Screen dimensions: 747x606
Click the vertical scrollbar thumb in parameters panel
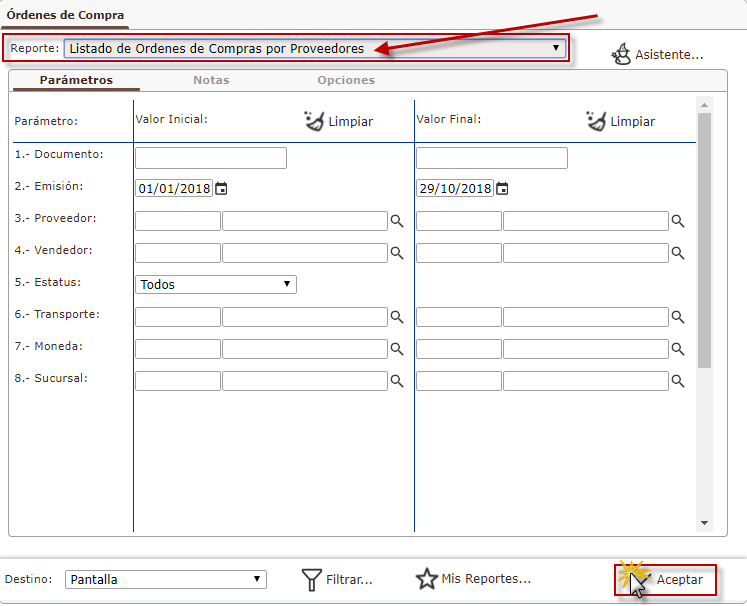[704, 240]
